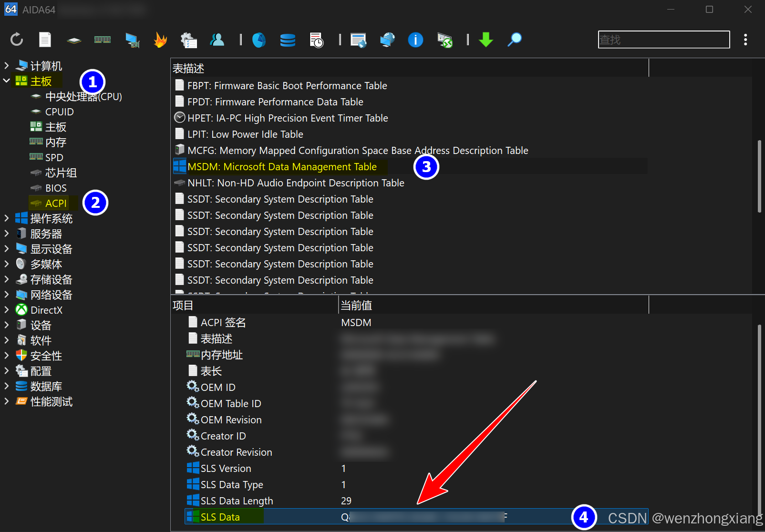The image size is (765, 532).
Task: Expand the 服务器 tree node
Action: 7,233
